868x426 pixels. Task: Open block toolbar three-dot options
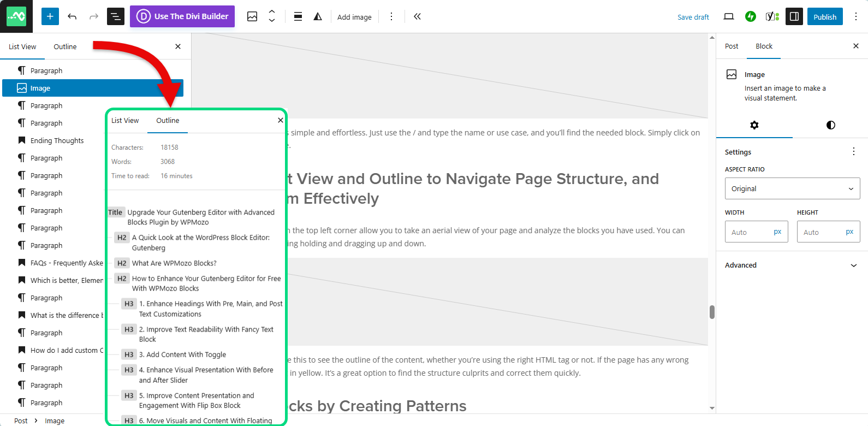(391, 16)
